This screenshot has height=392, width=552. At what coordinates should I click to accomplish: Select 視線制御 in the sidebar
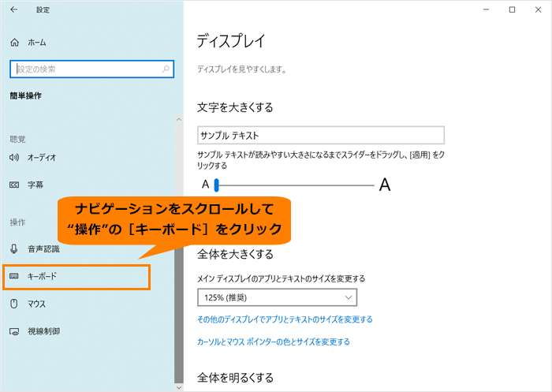(43, 330)
